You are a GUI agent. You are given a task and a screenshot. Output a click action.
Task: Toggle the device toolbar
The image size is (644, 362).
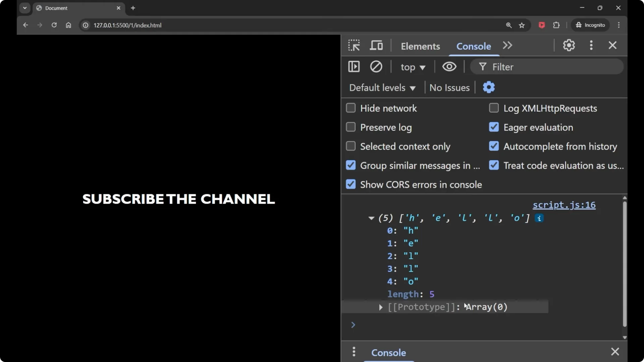tap(376, 45)
